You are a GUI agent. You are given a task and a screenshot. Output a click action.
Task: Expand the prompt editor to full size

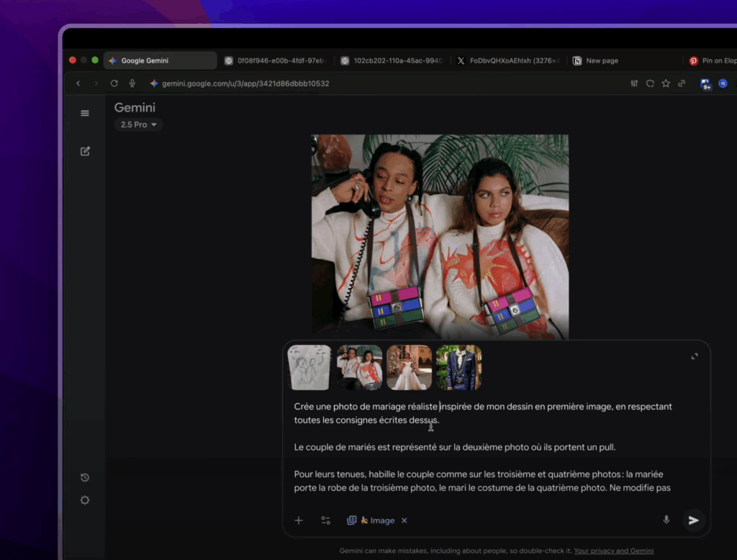(695, 356)
